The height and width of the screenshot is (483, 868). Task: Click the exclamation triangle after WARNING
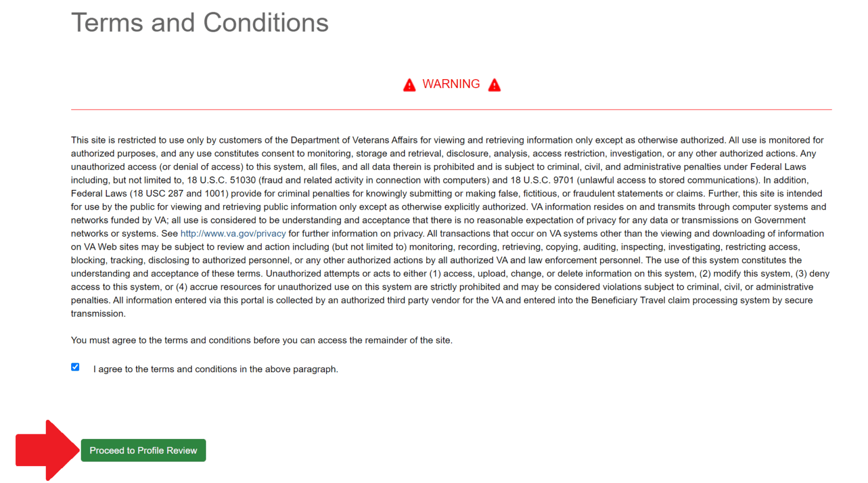click(x=494, y=85)
